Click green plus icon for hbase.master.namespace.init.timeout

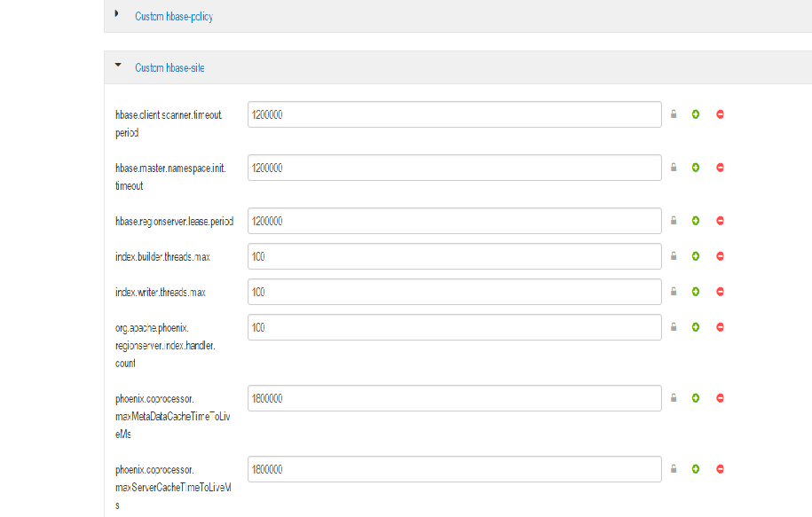696,168
